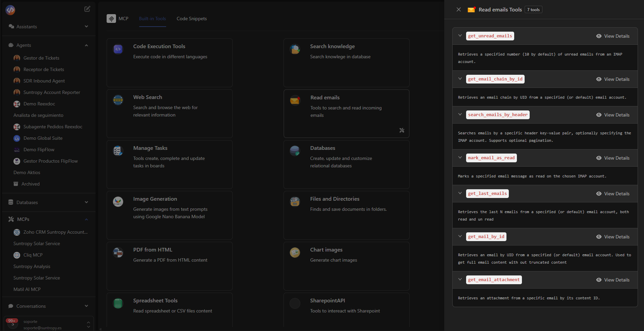Collapse the mark_email_as_read chevron

460,158
